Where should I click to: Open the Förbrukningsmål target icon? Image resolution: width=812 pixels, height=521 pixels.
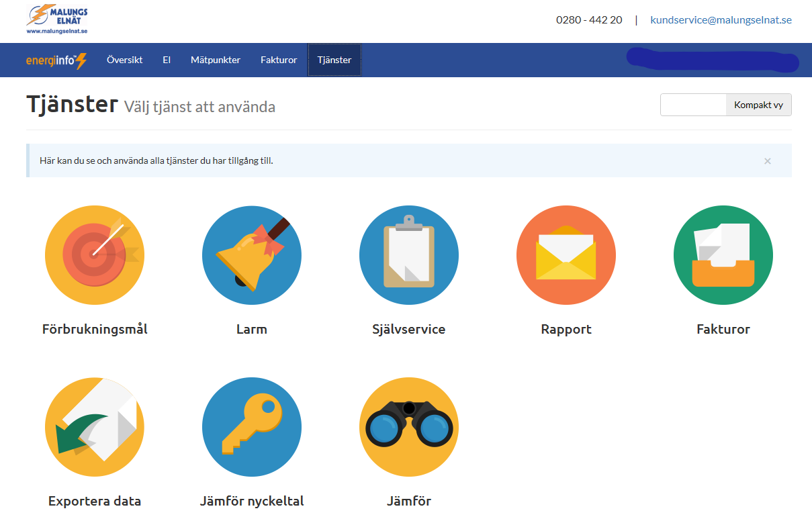[95, 255]
